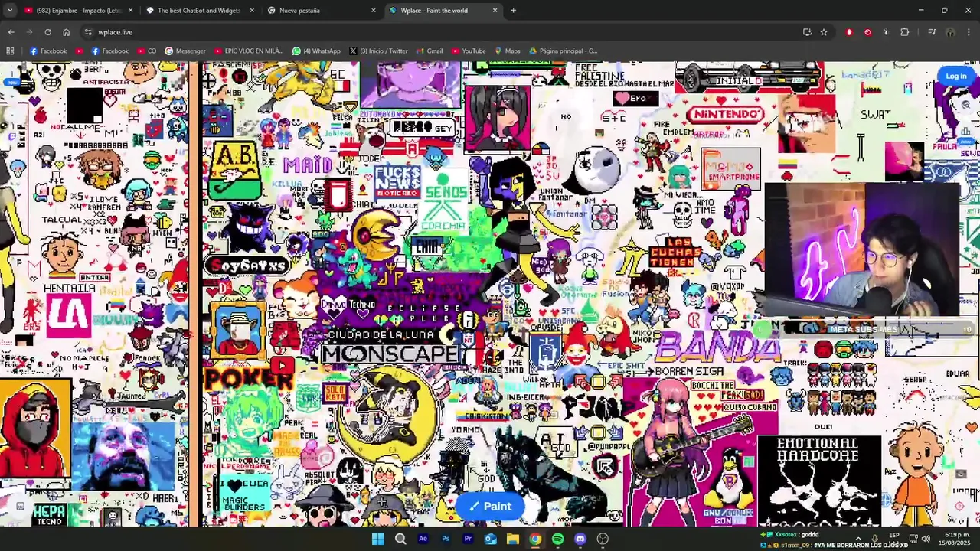
Task: Click the Log in button
Action: click(955, 76)
